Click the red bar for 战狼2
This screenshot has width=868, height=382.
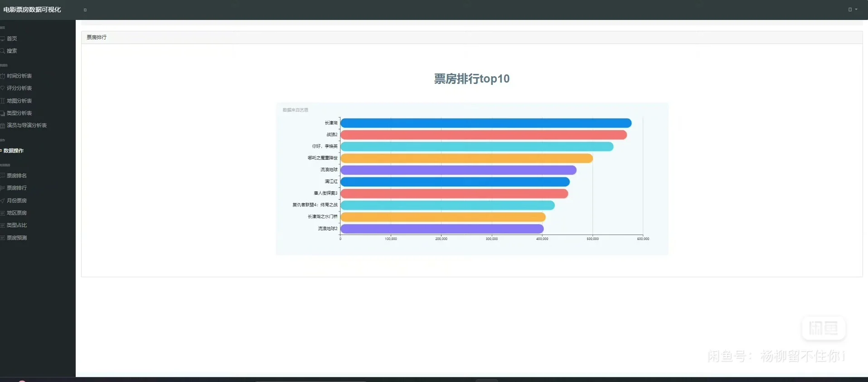click(484, 135)
